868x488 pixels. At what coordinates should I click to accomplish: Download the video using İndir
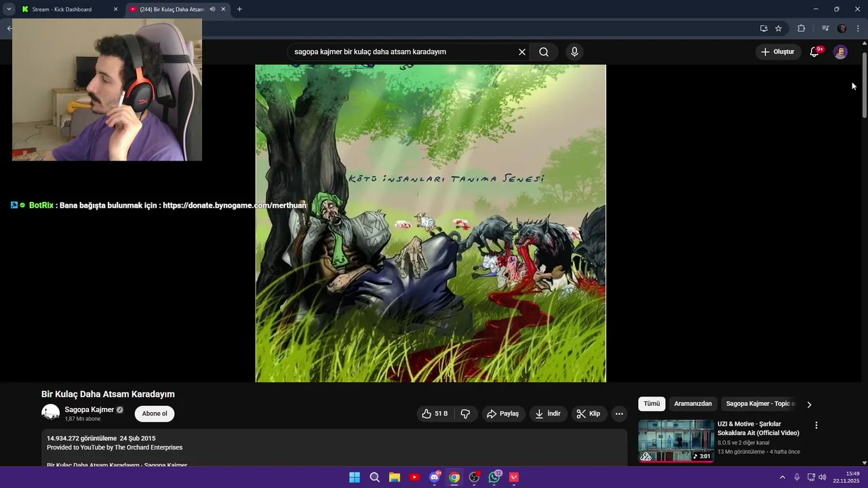pyautogui.click(x=548, y=413)
